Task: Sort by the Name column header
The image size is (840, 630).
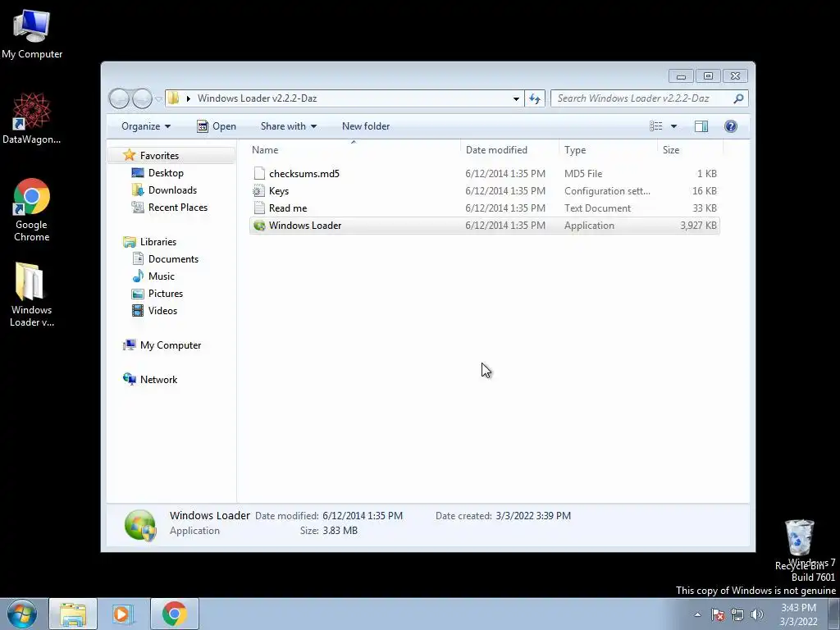Action: 354,150
